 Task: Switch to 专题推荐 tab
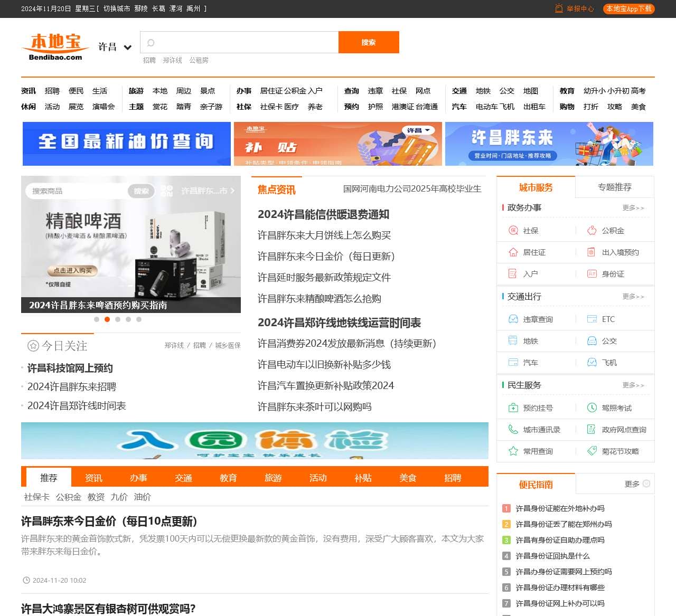615,187
